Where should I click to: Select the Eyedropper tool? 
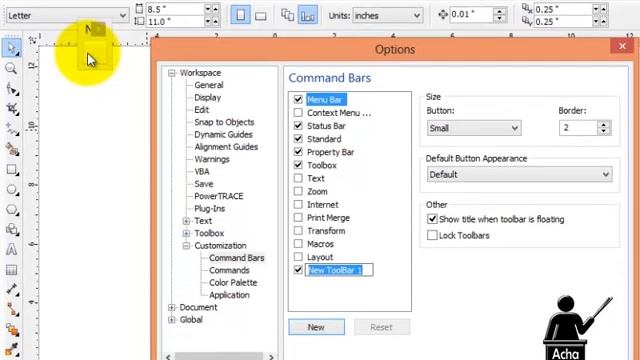coord(12,350)
